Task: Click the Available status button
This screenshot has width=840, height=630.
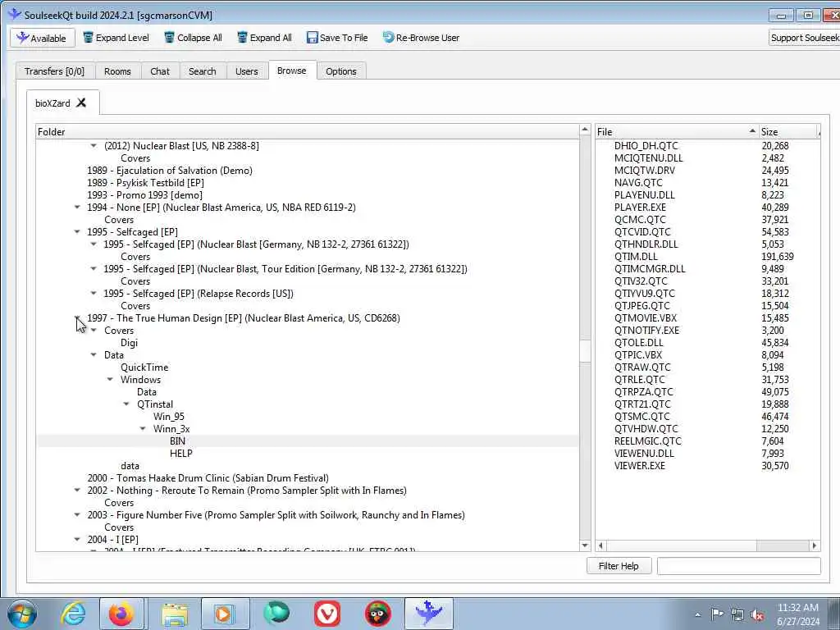Action: [43, 38]
